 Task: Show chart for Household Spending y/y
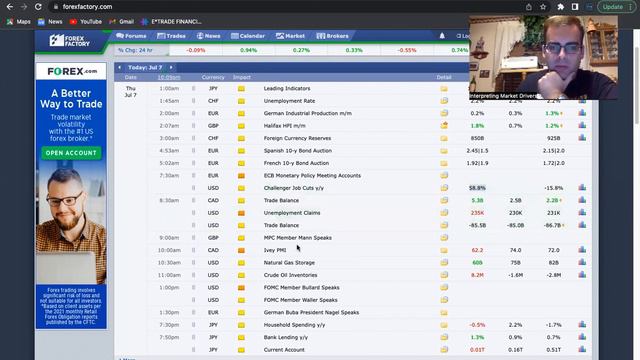tap(582, 324)
